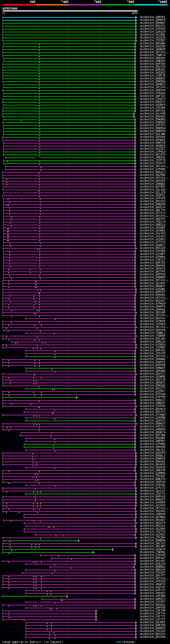Open hit UniRef100_B4F8V6
This screenshot has width=170, height=644.
(152, 64)
